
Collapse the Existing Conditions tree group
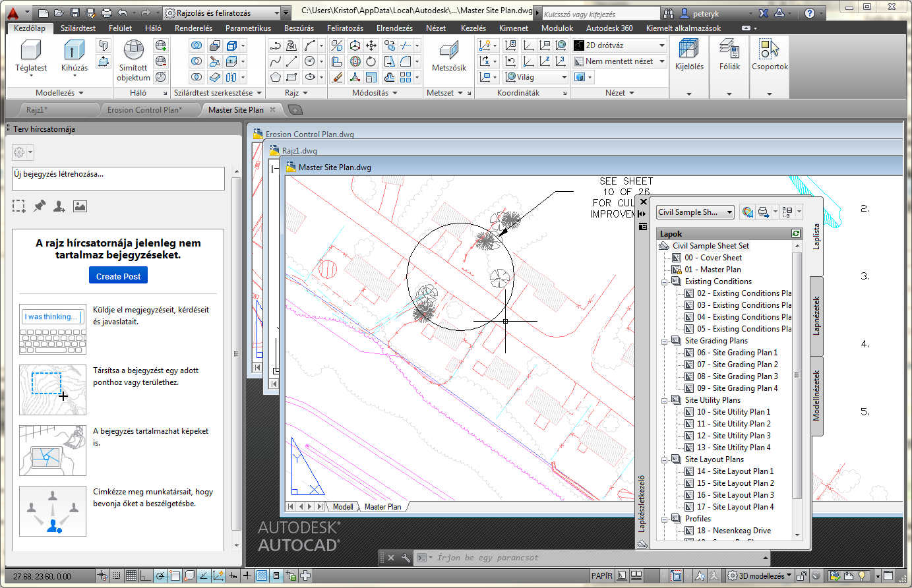click(x=665, y=281)
